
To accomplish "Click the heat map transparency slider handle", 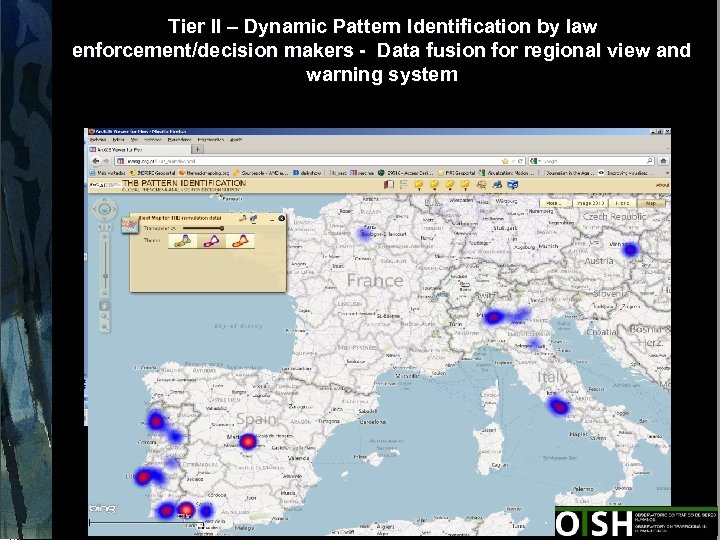I will click(x=221, y=228).
